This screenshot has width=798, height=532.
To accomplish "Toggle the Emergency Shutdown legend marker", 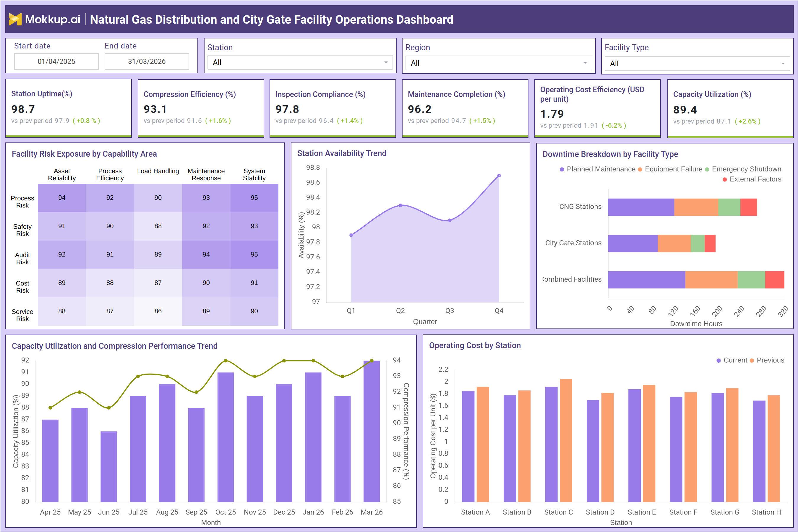I will tap(707, 169).
